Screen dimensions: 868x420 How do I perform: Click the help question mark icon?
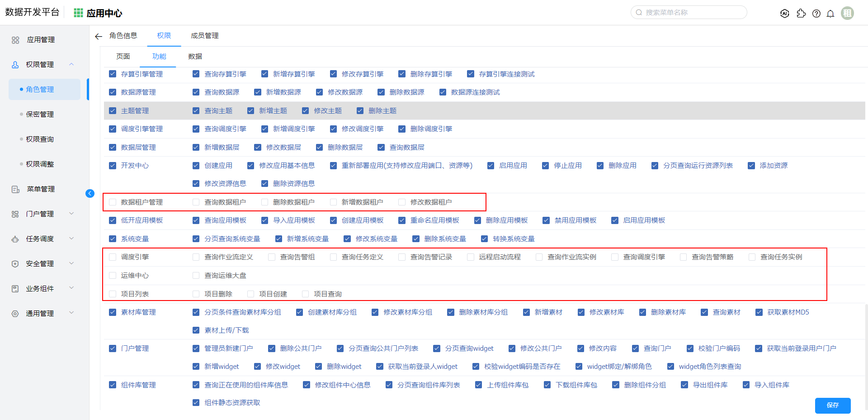pyautogui.click(x=816, y=14)
